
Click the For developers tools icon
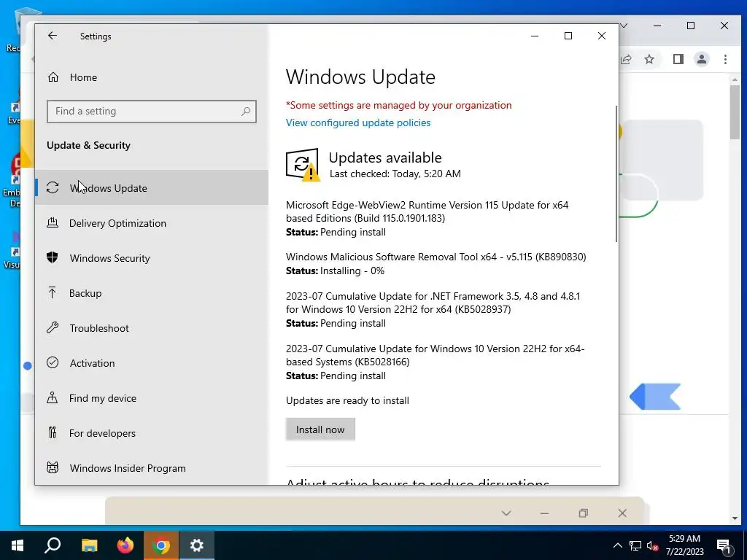pyautogui.click(x=53, y=432)
